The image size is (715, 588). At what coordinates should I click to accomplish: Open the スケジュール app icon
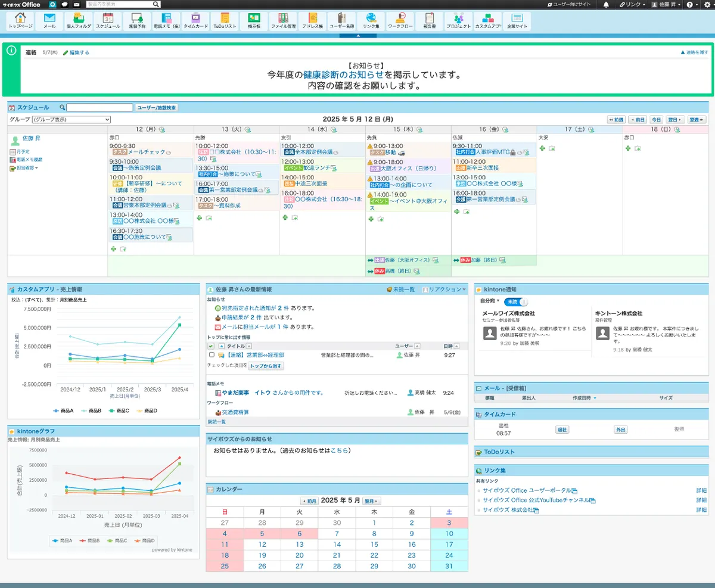(108, 21)
